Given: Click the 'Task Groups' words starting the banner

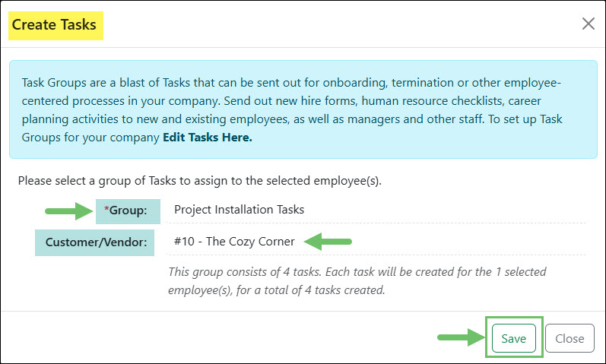Looking at the screenshot, I should pos(53,82).
